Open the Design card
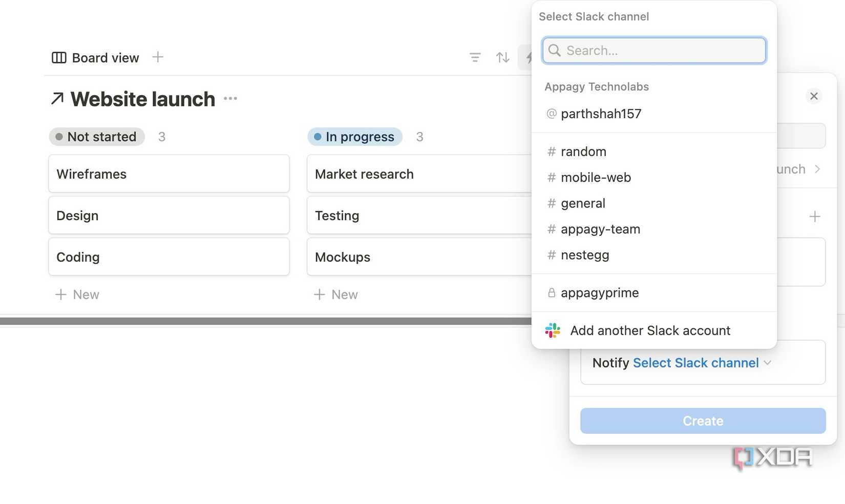This screenshot has height=504, width=845. click(x=169, y=215)
